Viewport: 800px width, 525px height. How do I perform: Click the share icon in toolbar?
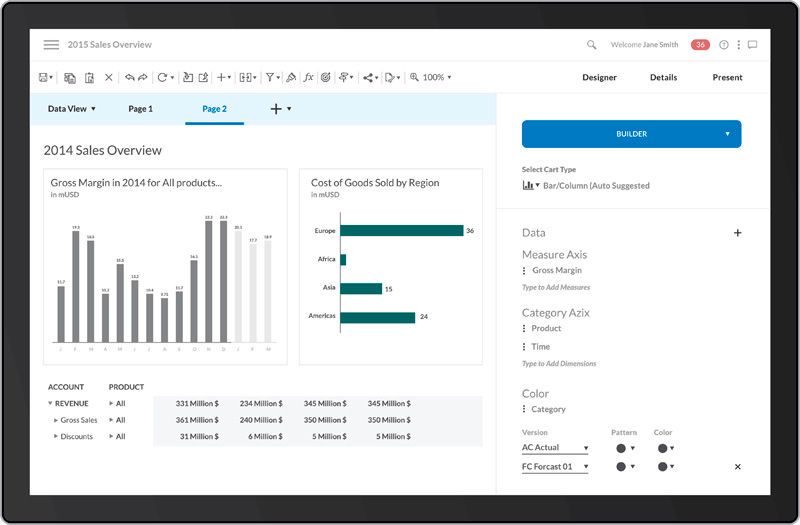368,77
